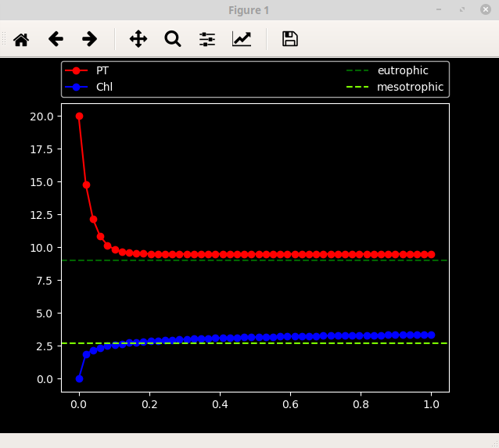Open the edit axis and curve parameters
The height and width of the screenshot is (448, 499).
click(242, 39)
